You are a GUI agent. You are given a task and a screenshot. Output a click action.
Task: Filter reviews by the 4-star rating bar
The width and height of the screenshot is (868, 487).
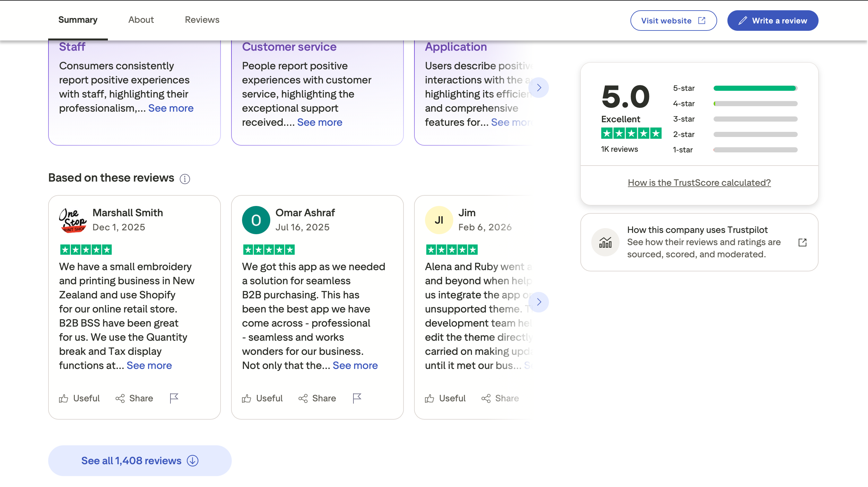pyautogui.click(x=755, y=104)
